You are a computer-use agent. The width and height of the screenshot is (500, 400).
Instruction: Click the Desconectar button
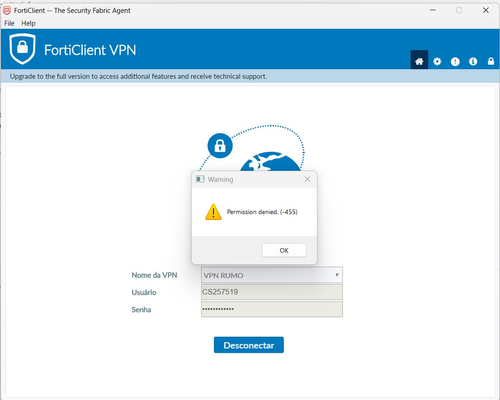tap(249, 345)
